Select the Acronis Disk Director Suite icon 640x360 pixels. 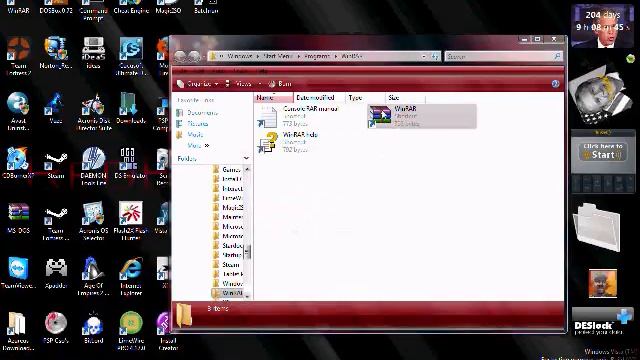pyautogui.click(x=93, y=111)
